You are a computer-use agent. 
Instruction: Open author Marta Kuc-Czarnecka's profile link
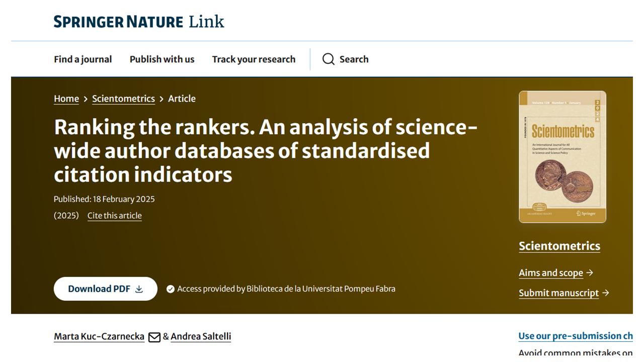click(99, 336)
